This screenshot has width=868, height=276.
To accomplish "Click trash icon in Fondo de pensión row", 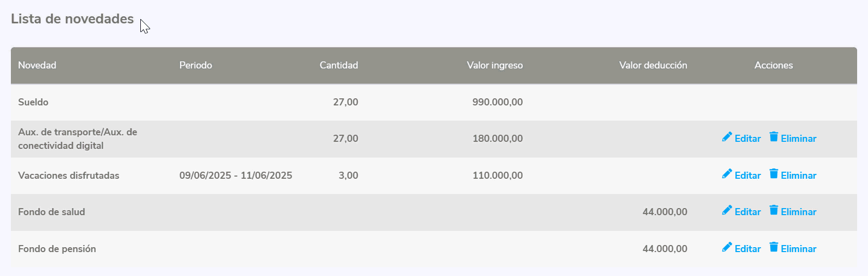I will tap(774, 247).
